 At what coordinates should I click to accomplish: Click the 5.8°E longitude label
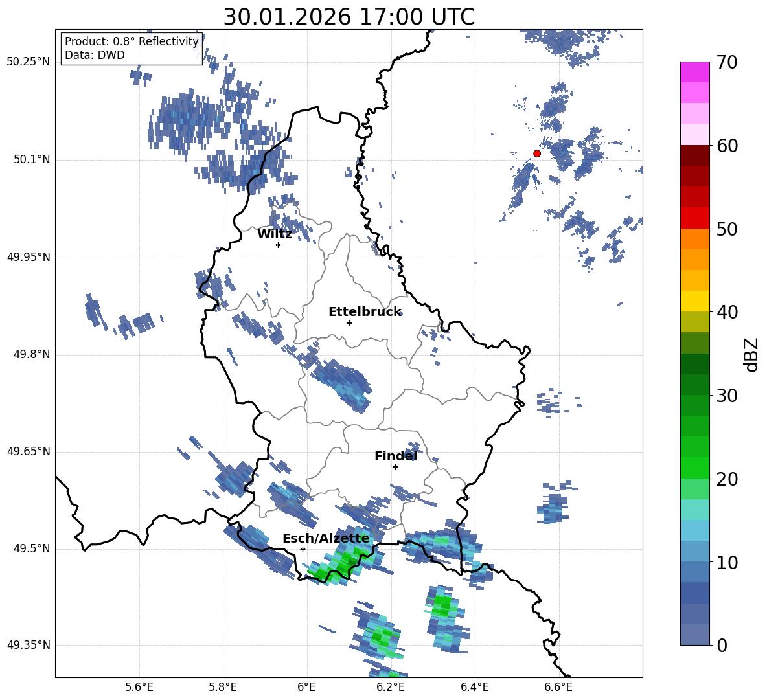pyautogui.click(x=223, y=687)
